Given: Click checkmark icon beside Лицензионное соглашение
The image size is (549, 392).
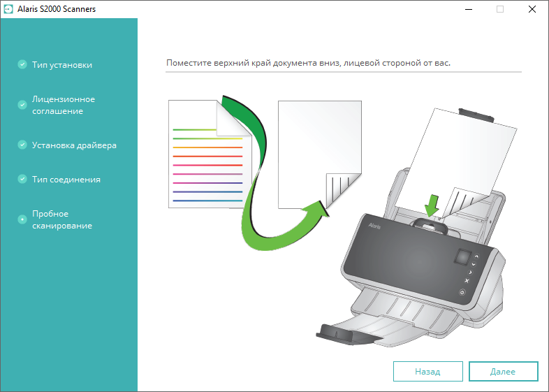Looking at the screenshot, I should pyautogui.click(x=22, y=105).
